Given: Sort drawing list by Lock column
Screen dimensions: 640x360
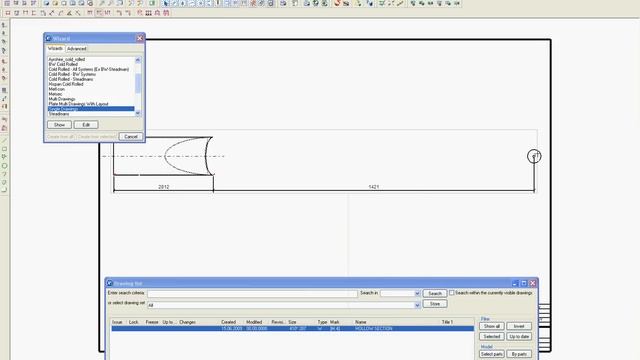Looking at the screenshot, I should pos(133,322).
